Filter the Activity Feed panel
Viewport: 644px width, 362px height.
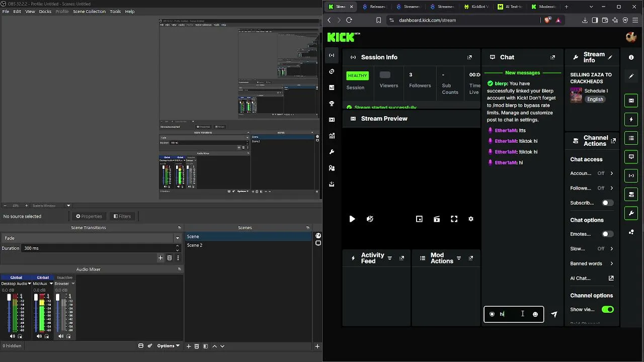389,258
